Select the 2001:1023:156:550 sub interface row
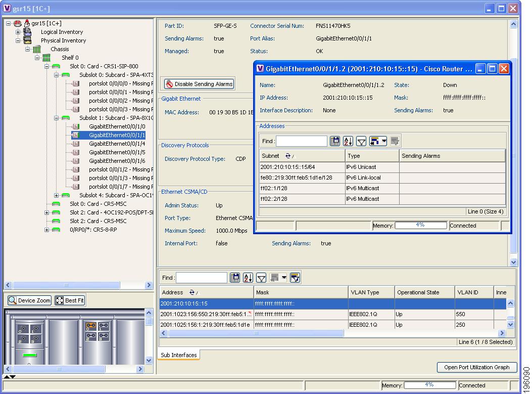532x394 pixels. coord(333,314)
